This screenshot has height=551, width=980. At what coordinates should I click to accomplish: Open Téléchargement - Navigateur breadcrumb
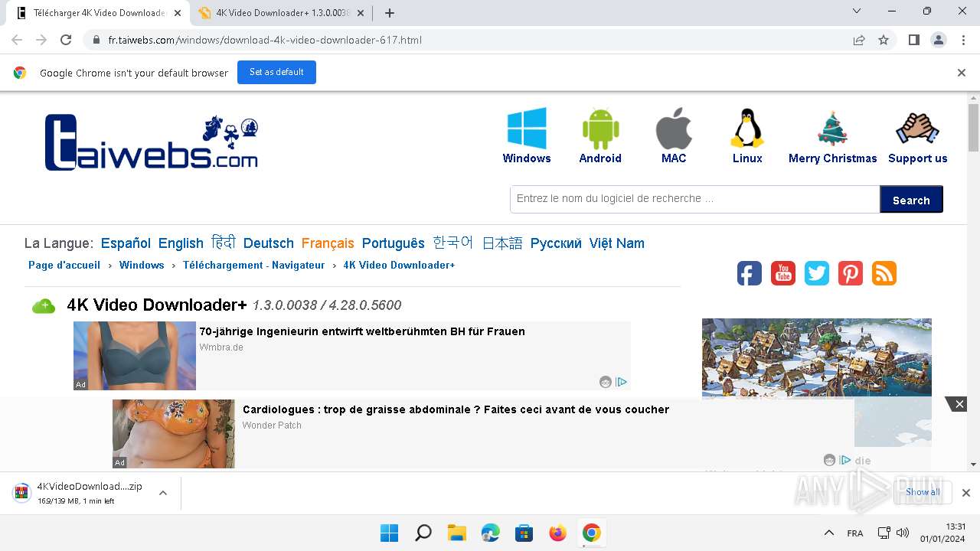(x=253, y=265)
